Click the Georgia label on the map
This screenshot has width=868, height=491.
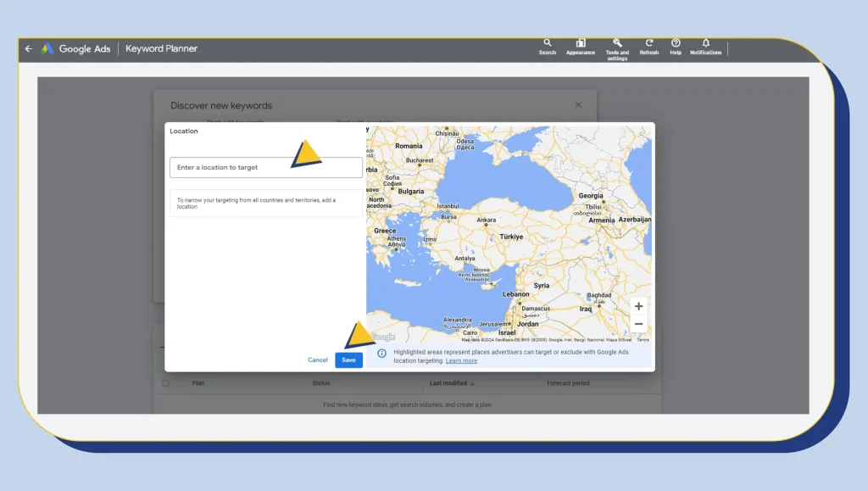tap(591, 196)
